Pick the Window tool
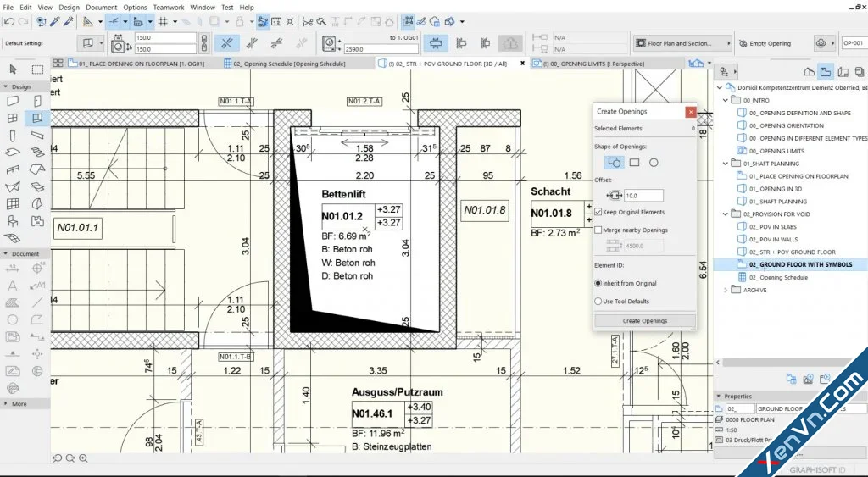This screenshot has width=868, height=477. click(13, 118)
